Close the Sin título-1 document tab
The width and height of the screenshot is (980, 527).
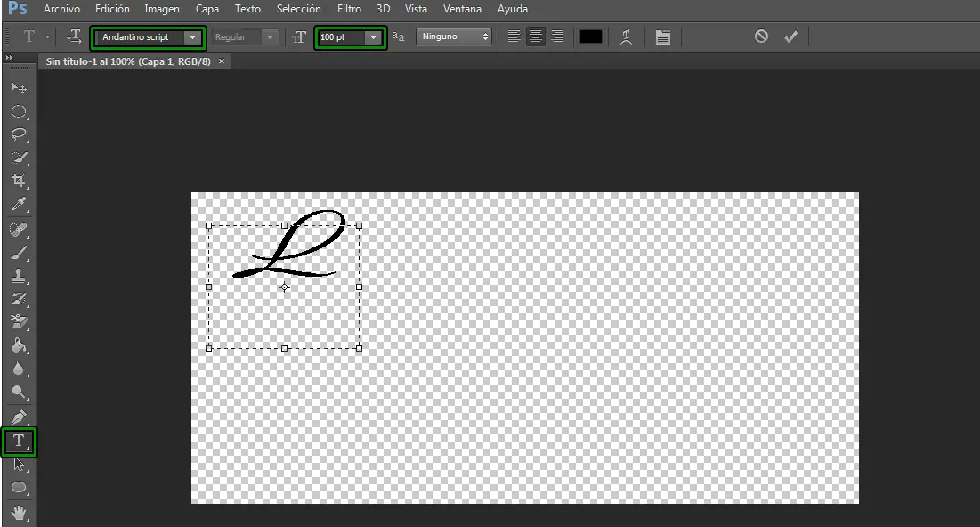pos(222,61)
